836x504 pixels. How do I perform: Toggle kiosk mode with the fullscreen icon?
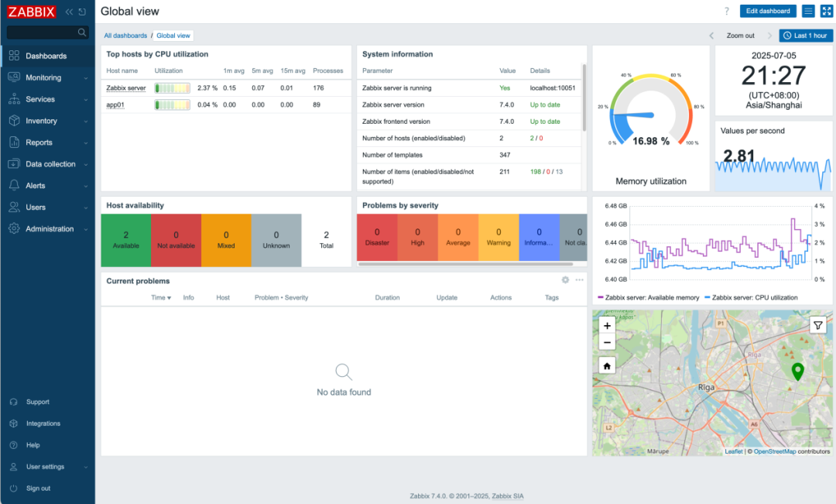pyautogui.click(x=827, y=11)
